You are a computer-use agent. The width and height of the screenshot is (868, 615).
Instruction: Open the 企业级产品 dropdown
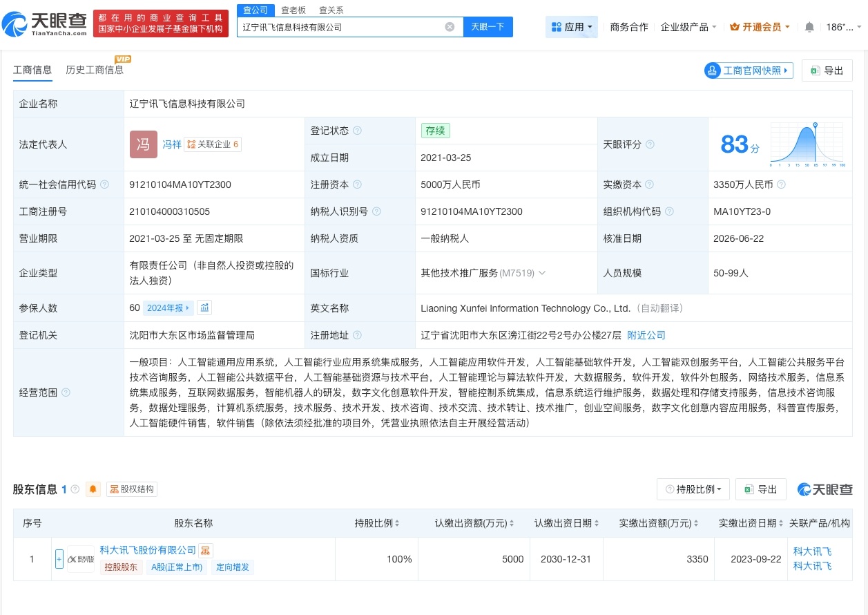coord(688,27)
